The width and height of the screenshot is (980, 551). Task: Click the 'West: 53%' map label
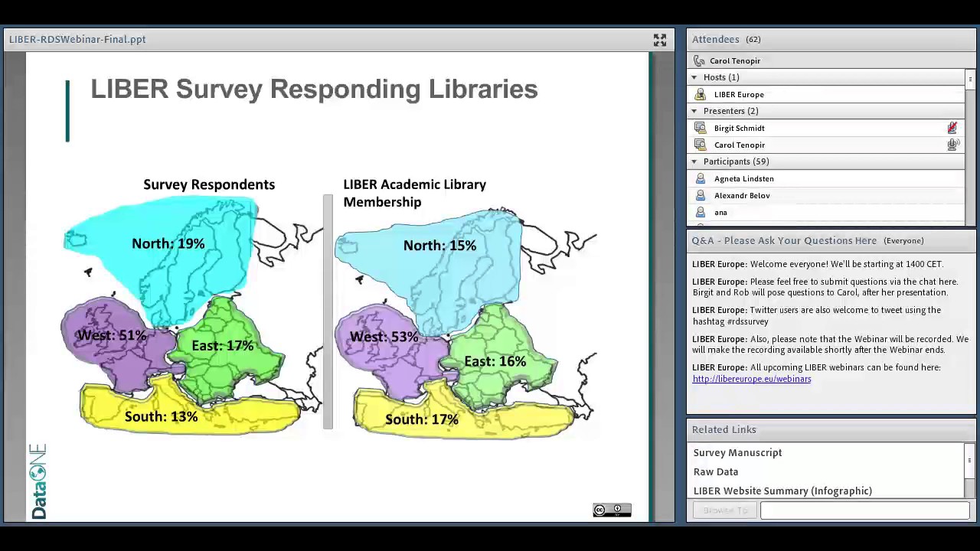click(384, 337)
